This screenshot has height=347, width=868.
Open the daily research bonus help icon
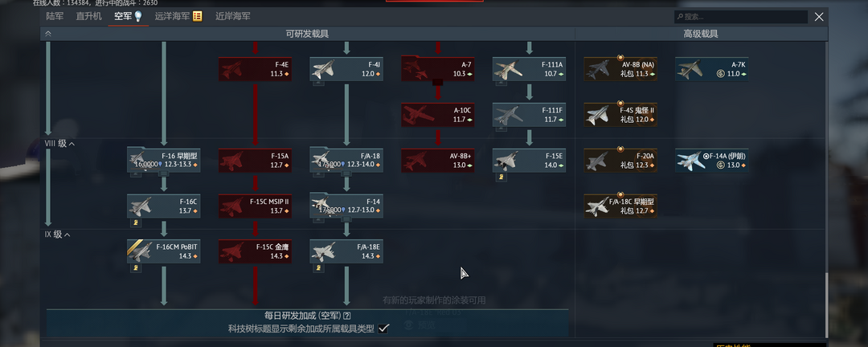[x=347, y=316]
